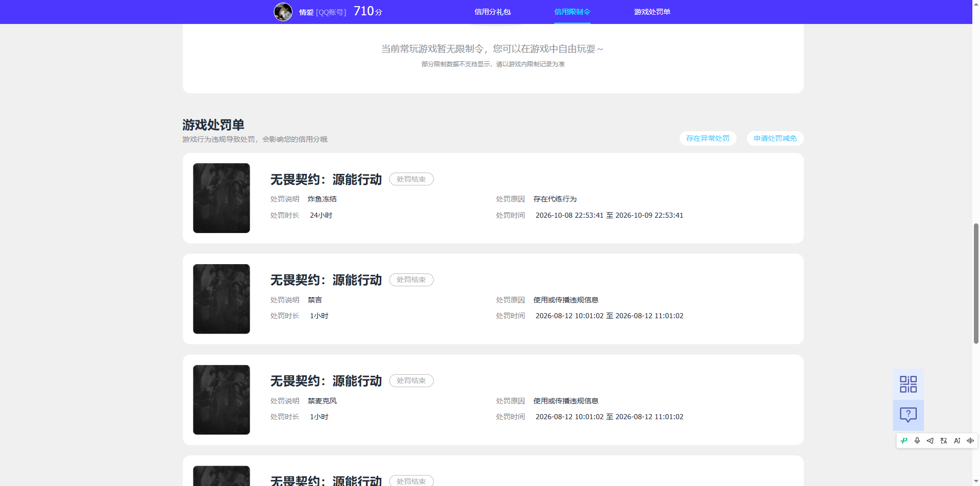
Task: Click the green logo in floating toolbar
Action: click(x=904, y=441)
